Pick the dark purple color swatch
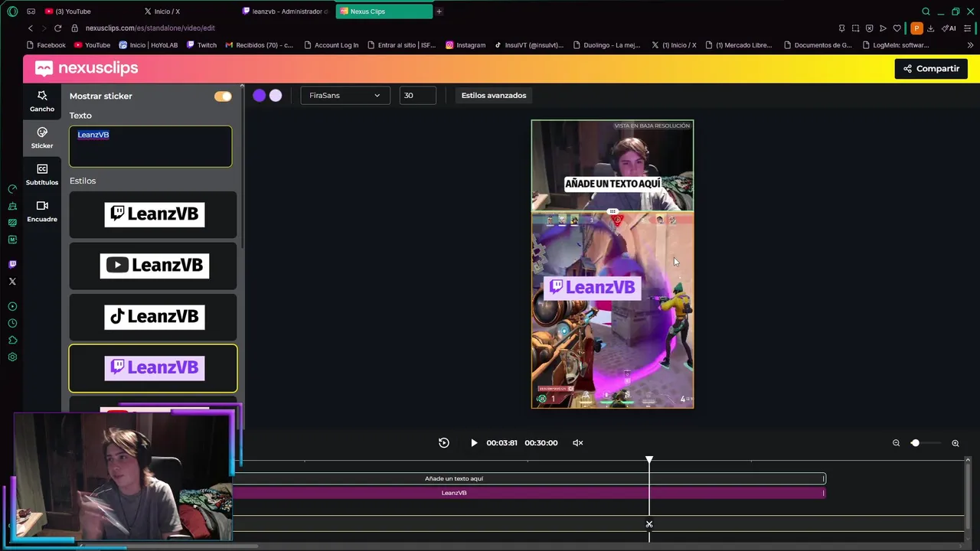 coord(260,96)
